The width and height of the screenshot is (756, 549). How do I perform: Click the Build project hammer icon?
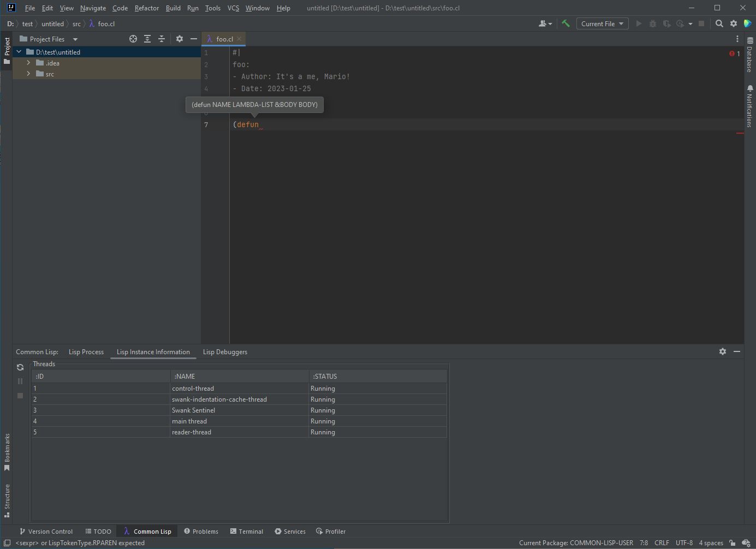[x=565, y=23]
